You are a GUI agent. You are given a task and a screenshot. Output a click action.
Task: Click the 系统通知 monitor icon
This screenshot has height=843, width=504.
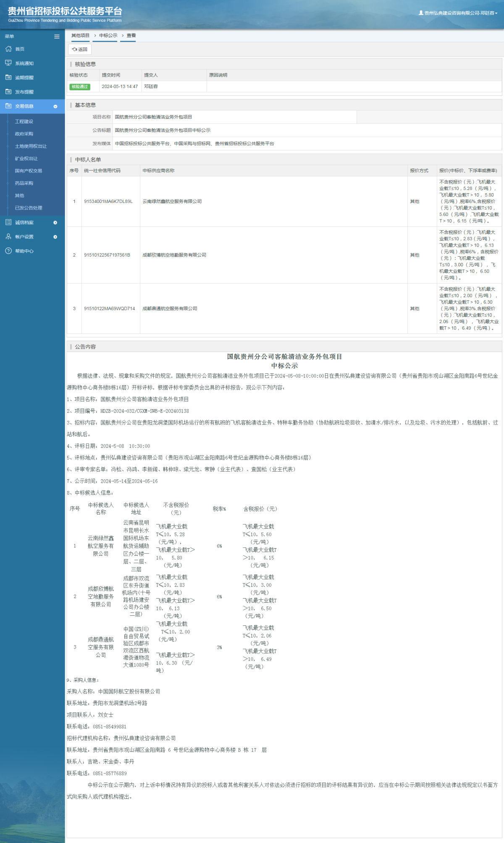pyautogui.click(x=8, y=63)
